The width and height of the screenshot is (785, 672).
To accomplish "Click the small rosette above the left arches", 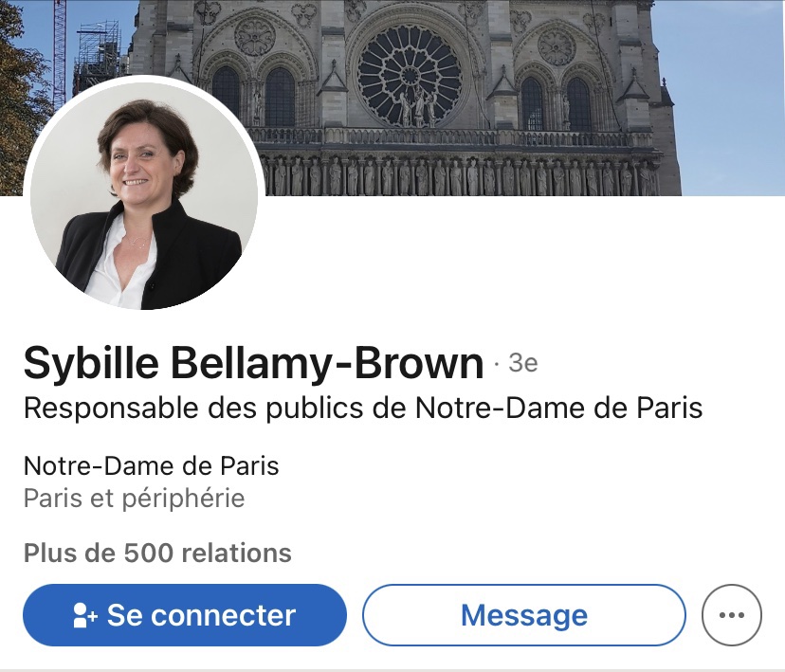I will pyautogui.click(x=254, y=36).
